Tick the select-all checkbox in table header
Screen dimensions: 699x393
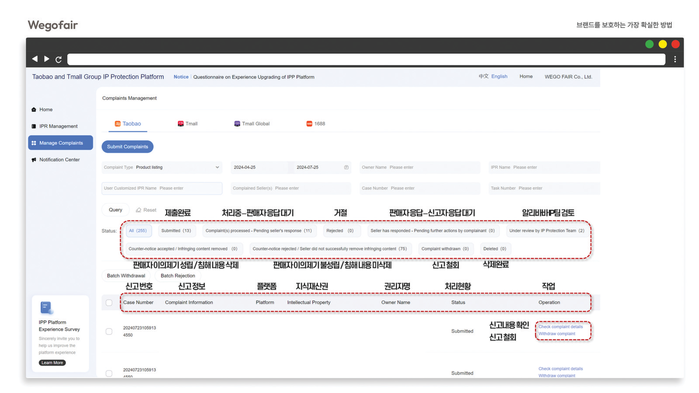click(109, 303)
